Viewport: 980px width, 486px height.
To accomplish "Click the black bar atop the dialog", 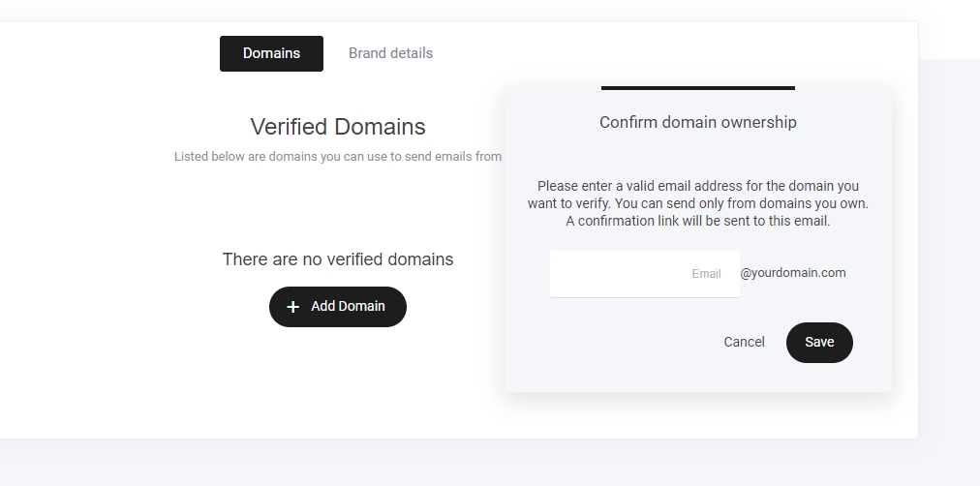I will [x=697, y=87].
